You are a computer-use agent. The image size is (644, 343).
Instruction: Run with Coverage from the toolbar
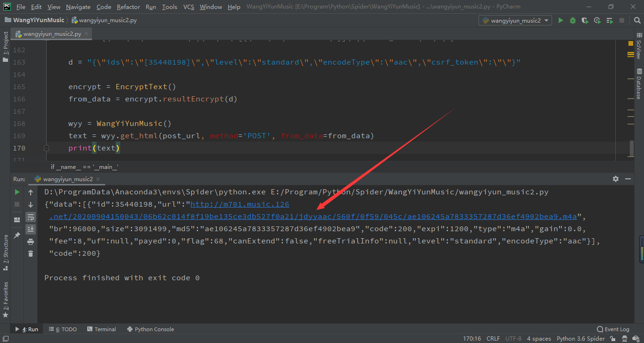pos(585,20)
